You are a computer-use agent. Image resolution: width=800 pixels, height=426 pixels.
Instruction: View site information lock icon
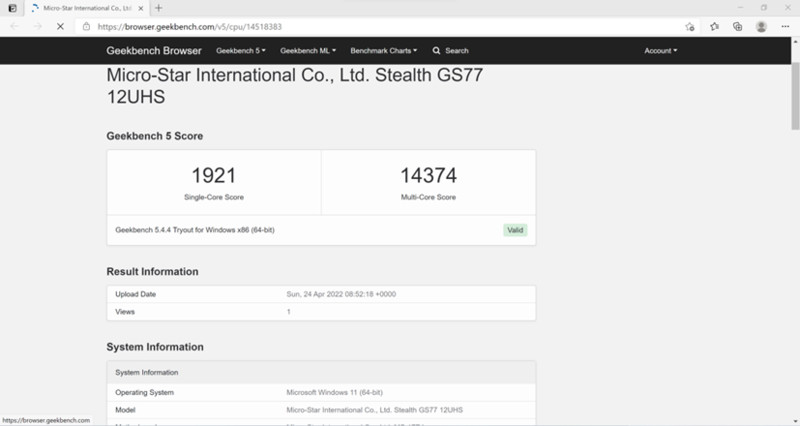[x=87, y=27]
